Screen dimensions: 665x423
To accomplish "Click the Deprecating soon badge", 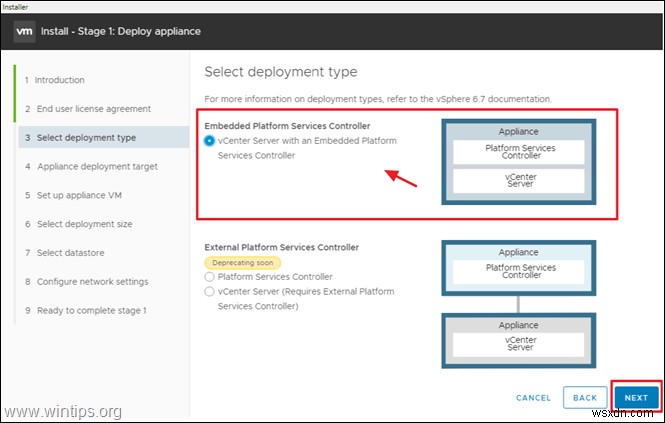I will coord(243,263).
